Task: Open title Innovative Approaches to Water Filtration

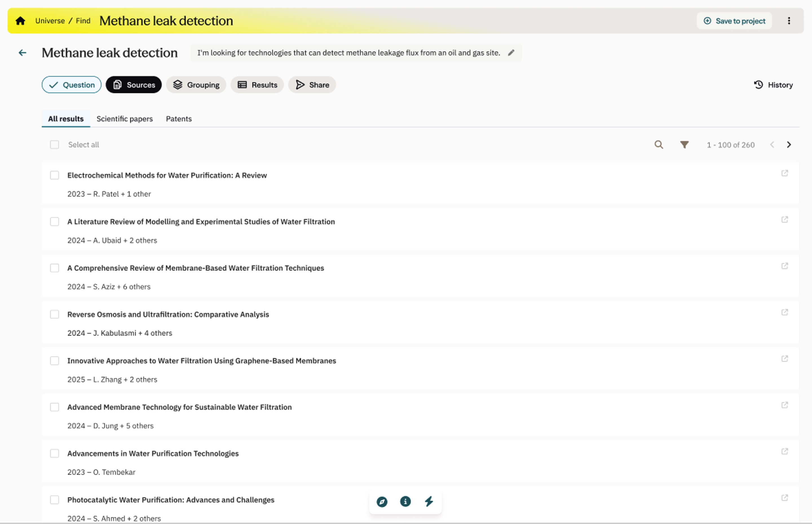Action: coord(202,361)
